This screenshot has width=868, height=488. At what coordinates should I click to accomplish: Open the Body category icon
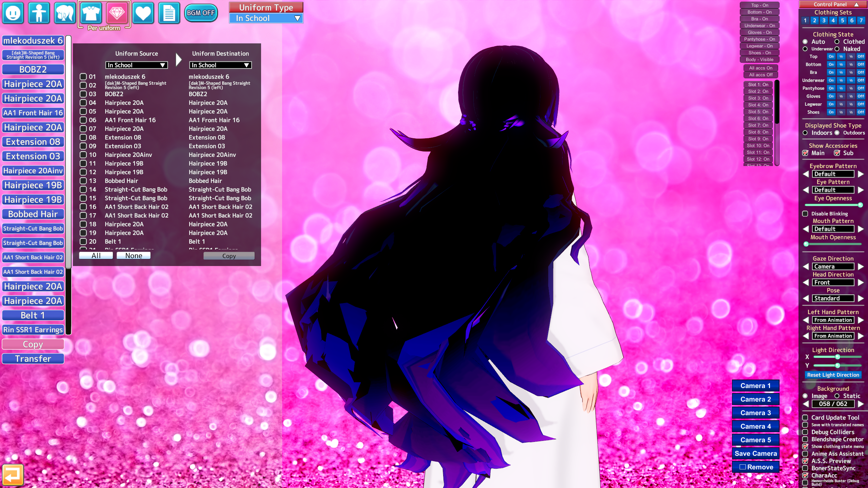[x=39, y=13]
